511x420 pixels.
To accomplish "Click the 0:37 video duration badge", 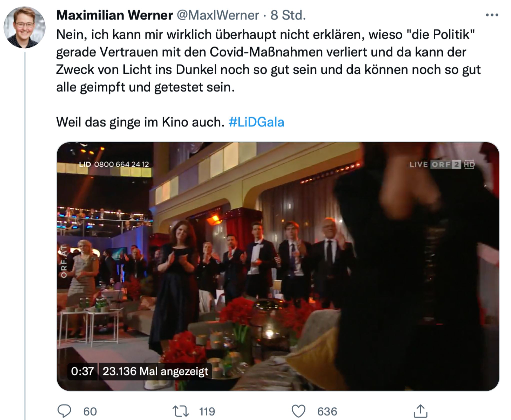I will [83, 371].
